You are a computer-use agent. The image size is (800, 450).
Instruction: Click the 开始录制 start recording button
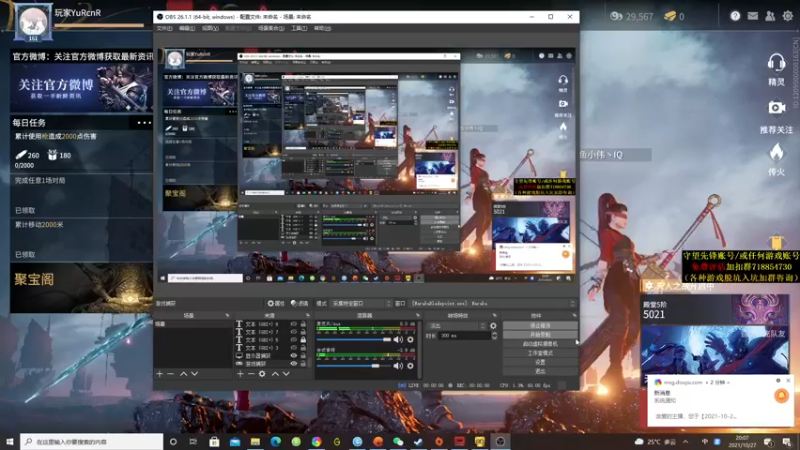pos(539,334)
